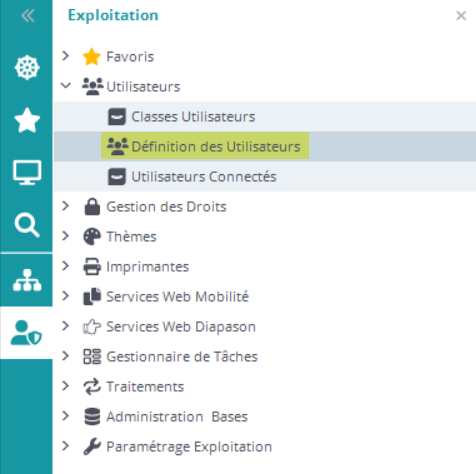
Task: Expand the Imprimantes node chevron
Action: [x=66, y=266]
